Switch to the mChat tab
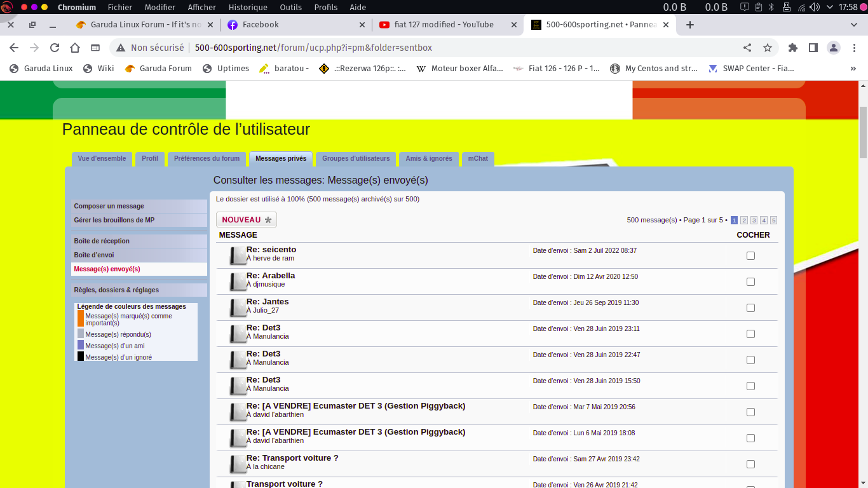868x488 pixels. pos(478,159)
